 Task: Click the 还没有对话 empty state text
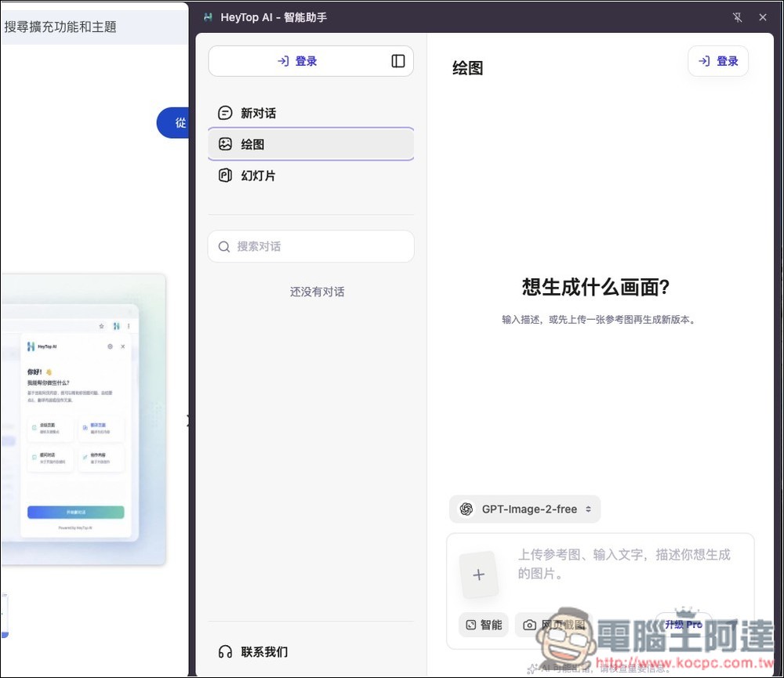pyautogui.click(x=317, y=292)
